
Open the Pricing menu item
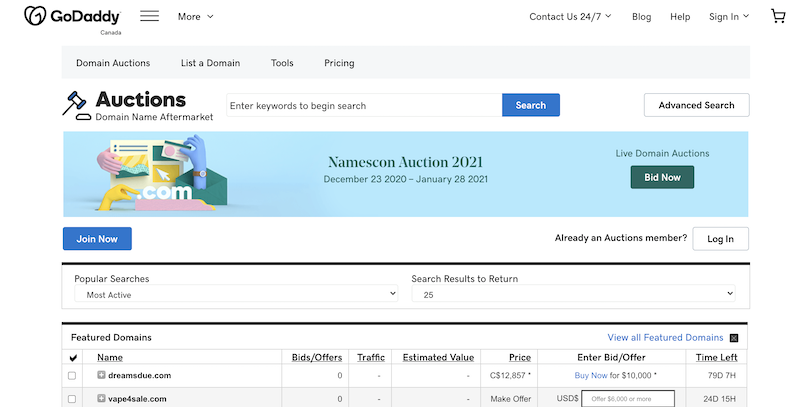tap(339, 63)
